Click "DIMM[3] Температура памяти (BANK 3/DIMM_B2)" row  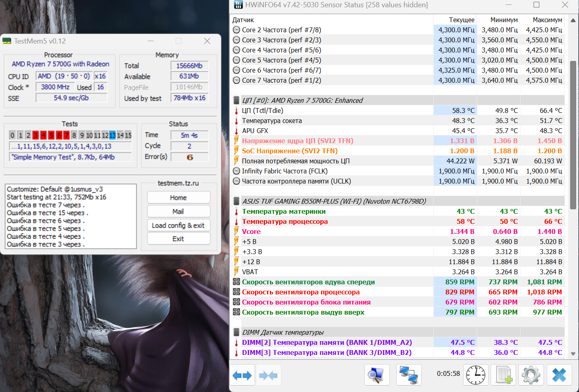click(397, 352)
